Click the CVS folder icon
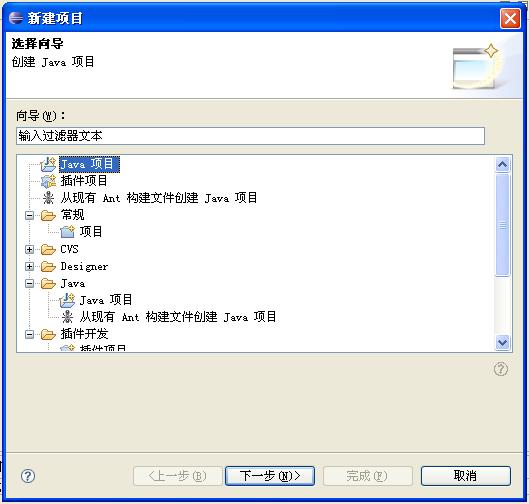 point(48,250)
